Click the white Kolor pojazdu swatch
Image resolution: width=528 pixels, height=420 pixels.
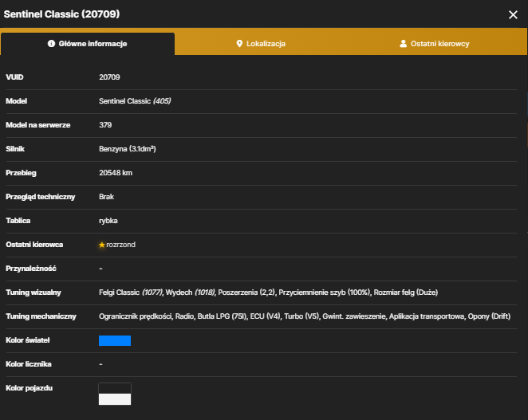point(115,399)
